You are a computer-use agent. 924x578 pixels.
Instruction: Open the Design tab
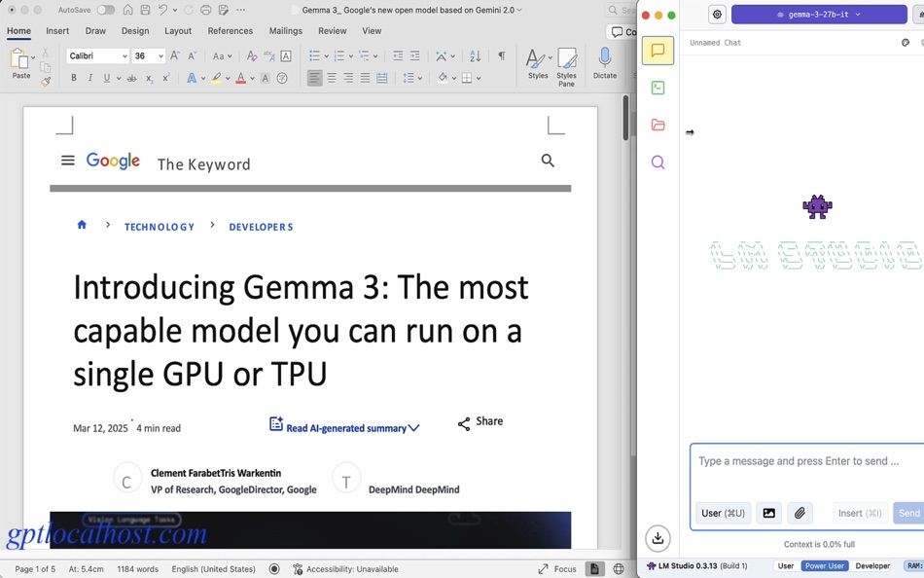(x=135, y=31)
